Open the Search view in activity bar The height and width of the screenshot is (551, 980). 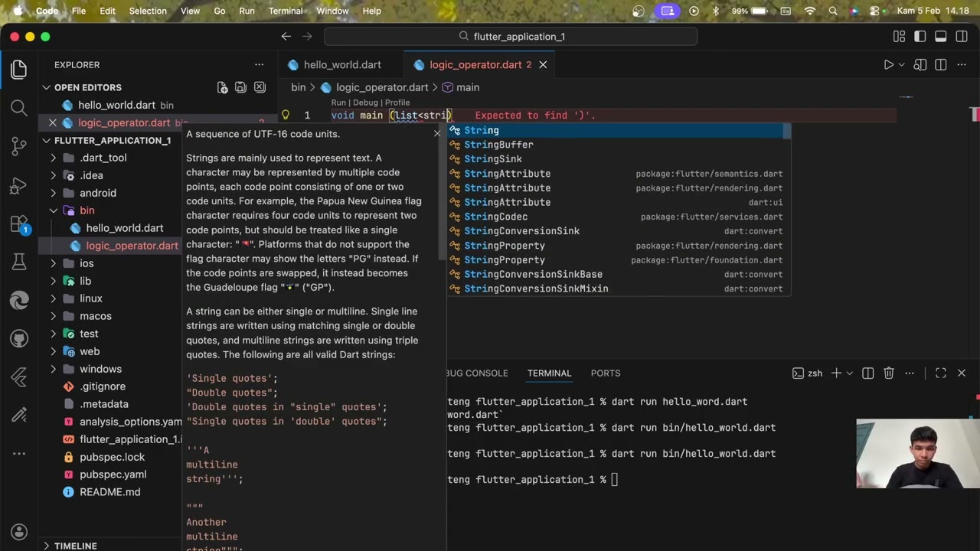[x=19, y=108]
